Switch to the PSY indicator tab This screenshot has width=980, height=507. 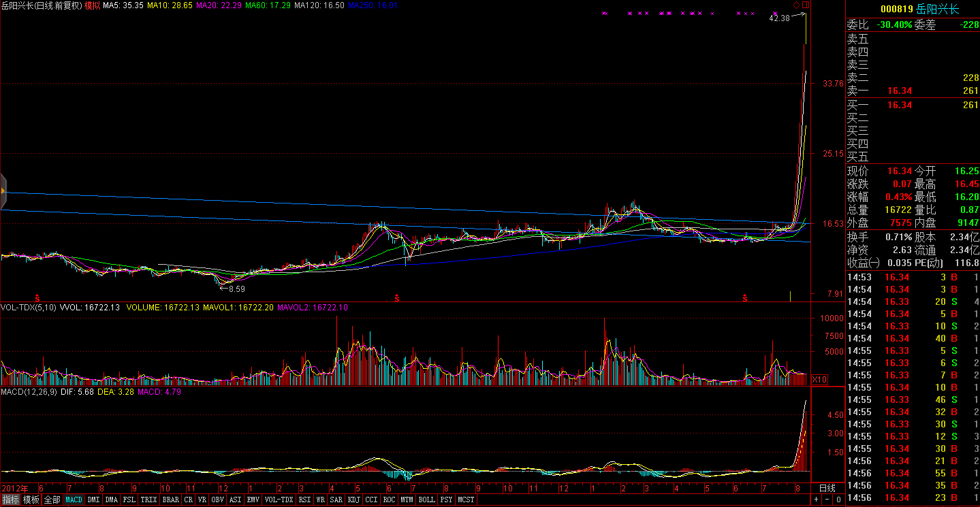(447, 500)
